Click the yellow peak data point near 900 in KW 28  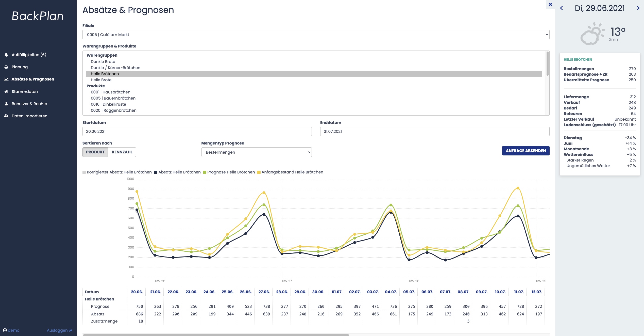(x=518, y=188)
